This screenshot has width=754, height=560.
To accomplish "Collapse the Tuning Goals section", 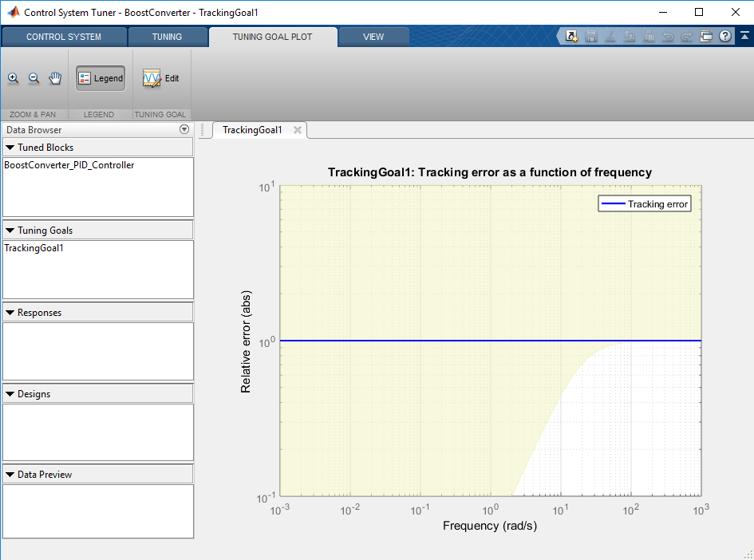I will (10, 231).
